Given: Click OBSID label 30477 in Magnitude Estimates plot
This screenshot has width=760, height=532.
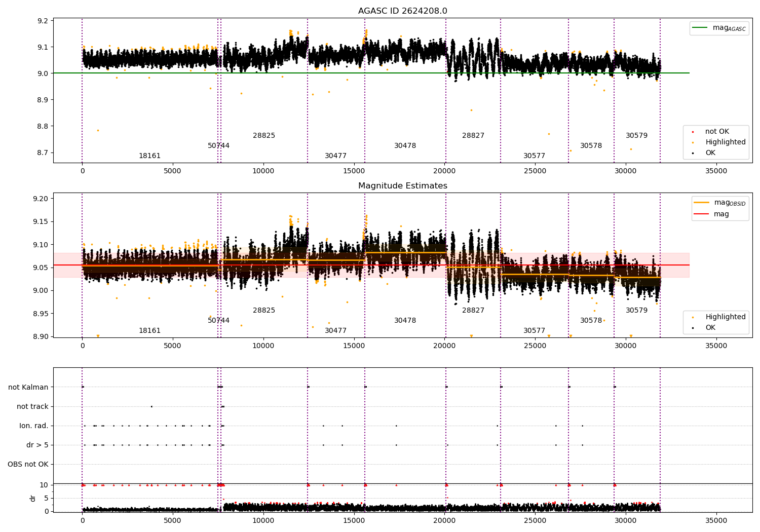Looking at the screenshot, I should tap(336, 330).
